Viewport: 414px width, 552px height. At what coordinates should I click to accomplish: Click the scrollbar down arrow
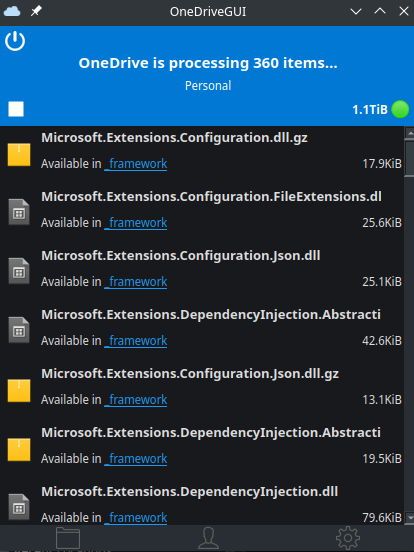(x=409, y=518)
